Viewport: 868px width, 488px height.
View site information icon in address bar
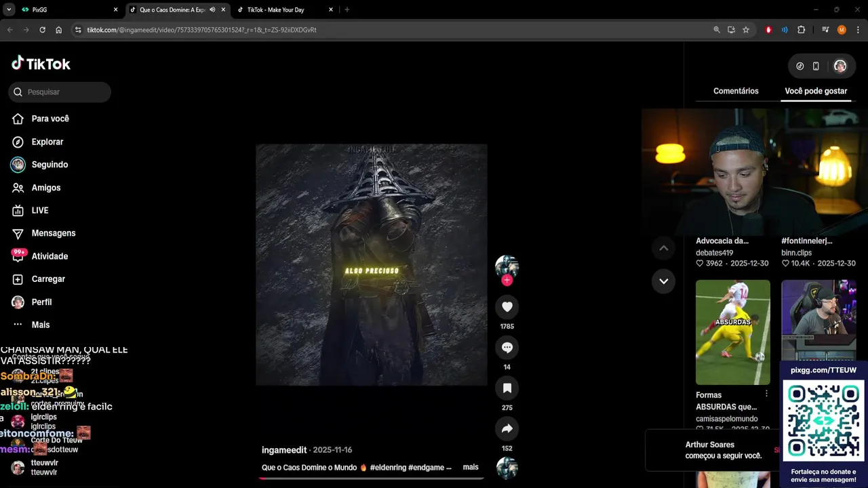[x=78, y=30]
